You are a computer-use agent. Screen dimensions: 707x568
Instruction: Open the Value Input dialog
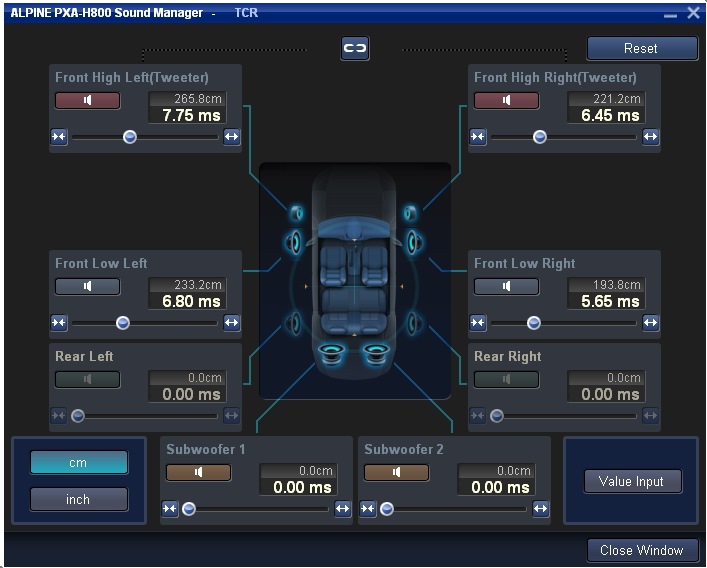coord(633,481)
